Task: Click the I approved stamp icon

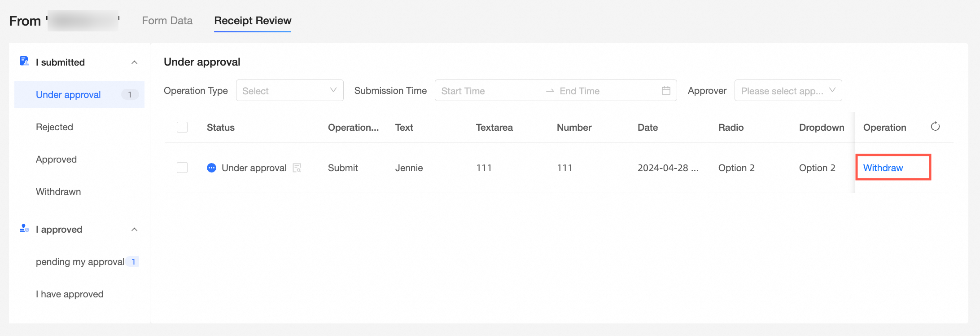Action: pyautogui.click(x=24, y=229)
